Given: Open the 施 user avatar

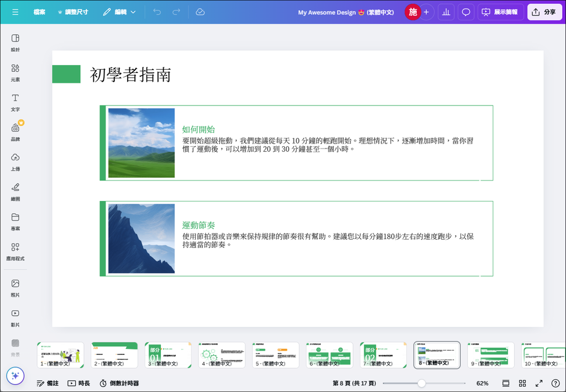Looking at the screenshot, I should 412,12.
